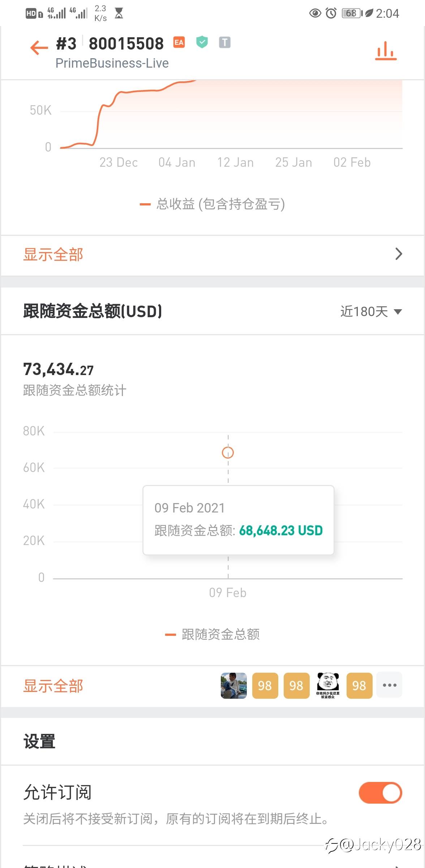425x868 pixels.
Task: Disable the 允许订阅 switch
Action: coord(380,793)
